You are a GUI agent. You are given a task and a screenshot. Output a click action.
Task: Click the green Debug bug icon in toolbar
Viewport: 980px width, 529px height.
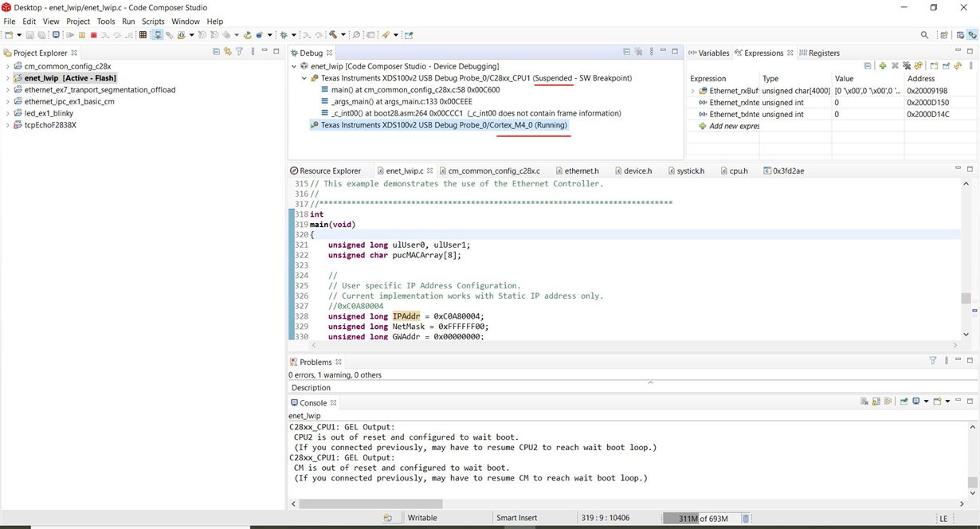point(283,35)
